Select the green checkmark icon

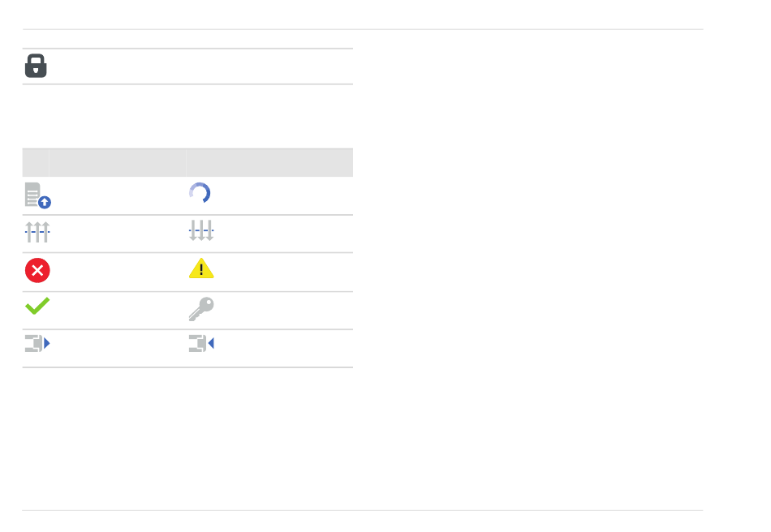(x=37, y=306)
